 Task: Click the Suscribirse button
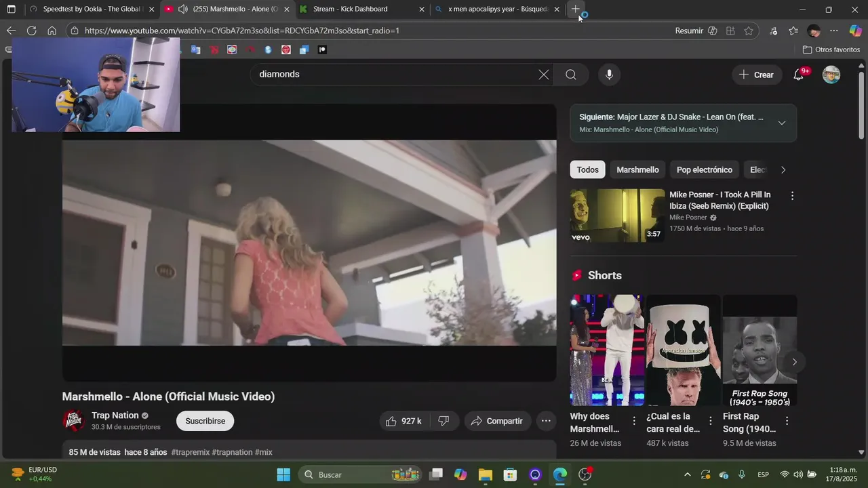(205, 421)
